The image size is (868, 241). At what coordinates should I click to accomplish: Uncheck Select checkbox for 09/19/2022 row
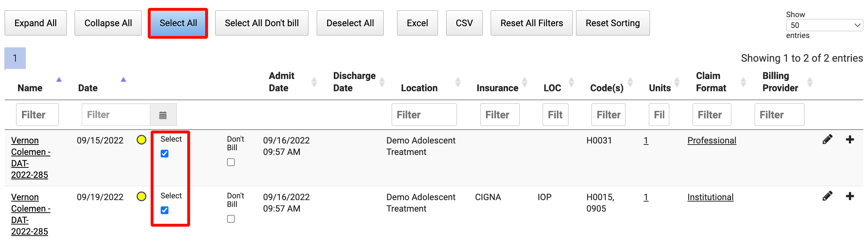(165, 211)
